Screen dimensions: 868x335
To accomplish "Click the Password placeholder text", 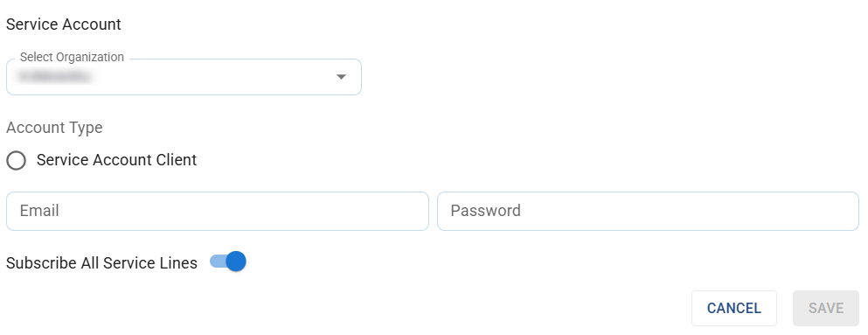I will 485,211.
